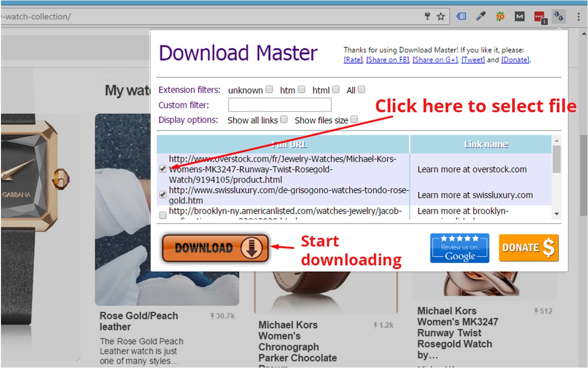Click the link list scrollbar thumb
Viewport: 588px width, 368px height.
[x=557, y=159]
